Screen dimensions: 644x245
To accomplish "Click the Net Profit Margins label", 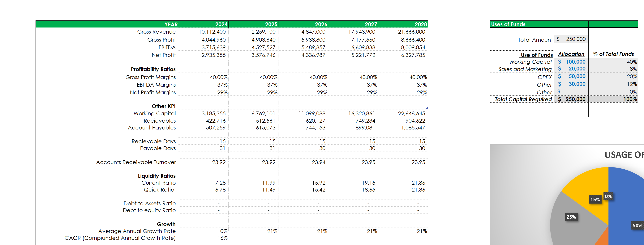I will click(153, 92).
